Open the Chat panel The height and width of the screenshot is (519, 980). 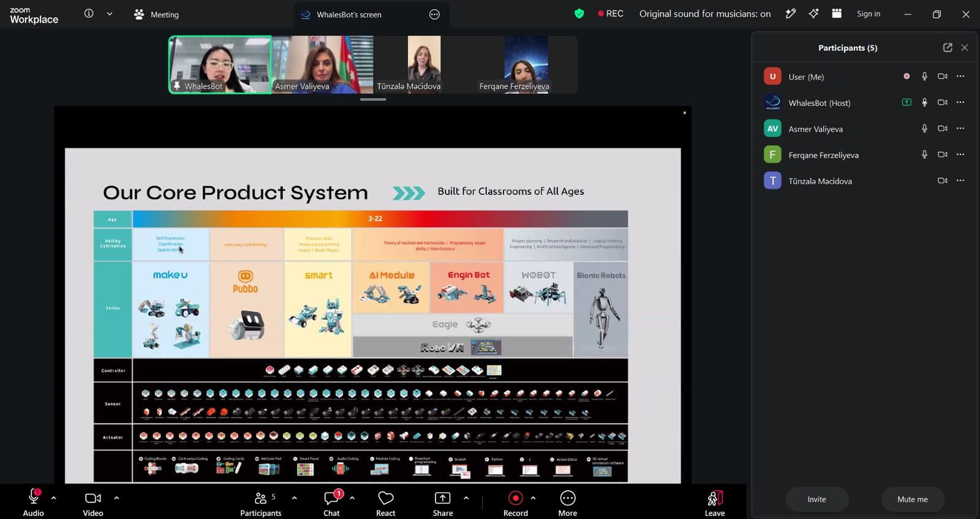332,503
